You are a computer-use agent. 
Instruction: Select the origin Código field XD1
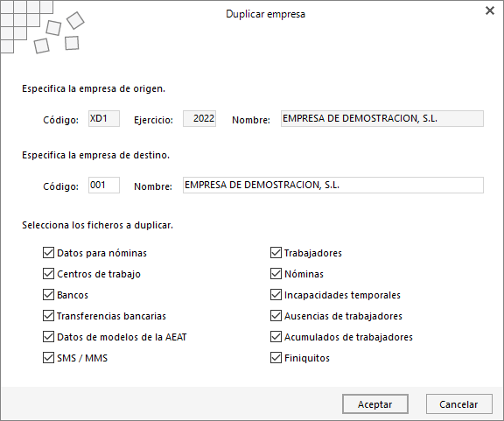pos(104,119)
